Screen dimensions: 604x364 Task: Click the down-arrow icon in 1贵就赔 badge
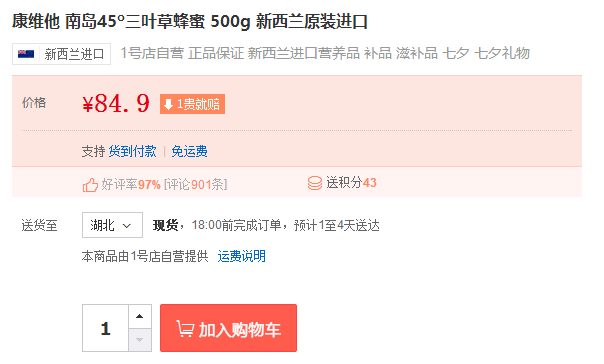pos(168,104)
